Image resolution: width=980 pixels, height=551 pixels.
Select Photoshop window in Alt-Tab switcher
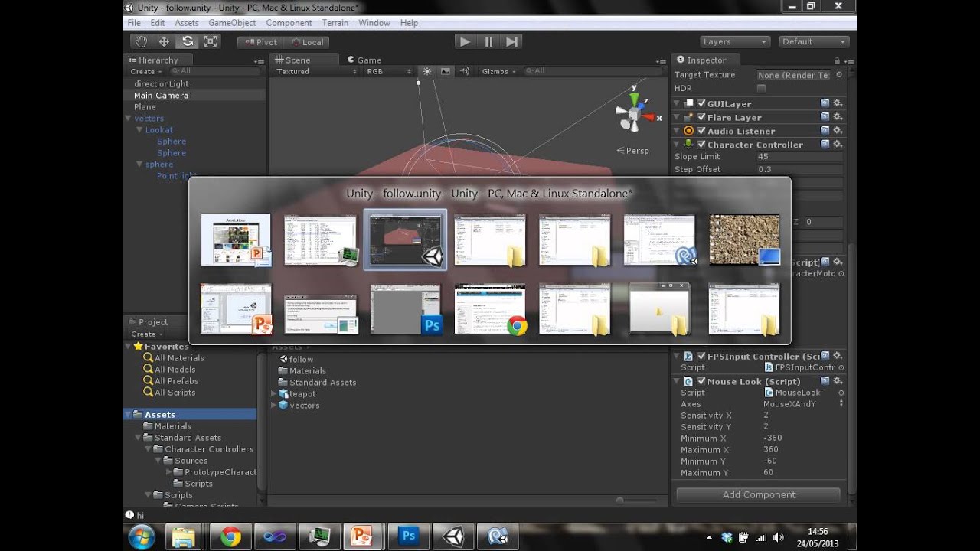[x=407, y=308]
